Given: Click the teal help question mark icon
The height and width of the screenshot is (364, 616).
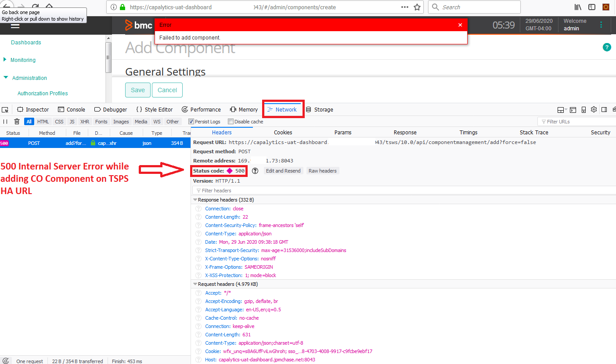Looking at the screenshot, I should click(607, 47).
